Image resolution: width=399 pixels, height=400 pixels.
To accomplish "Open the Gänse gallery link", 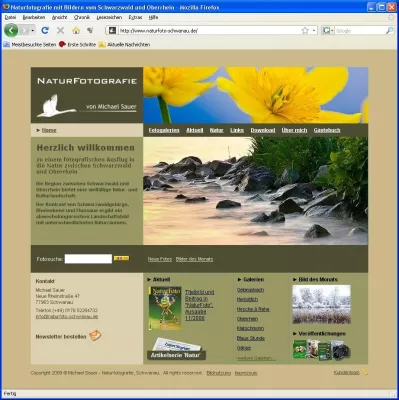I will pyautogui.click(x=244, y=348).
